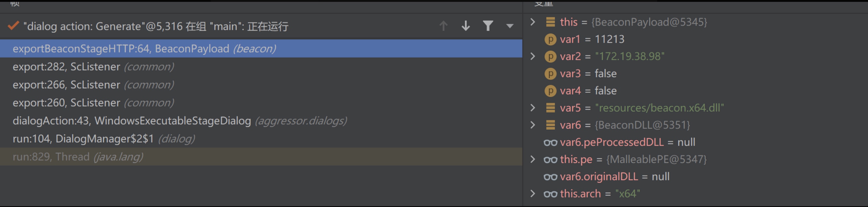
Task: Click the up arrow previous frame icon
Action: click(443, 26)
